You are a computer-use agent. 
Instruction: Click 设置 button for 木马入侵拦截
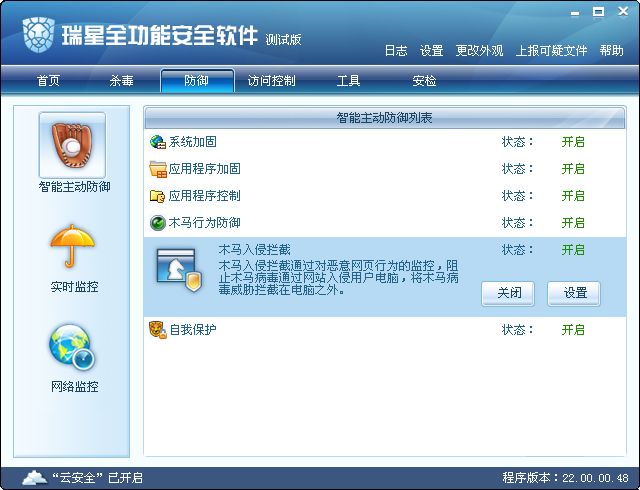574,293
